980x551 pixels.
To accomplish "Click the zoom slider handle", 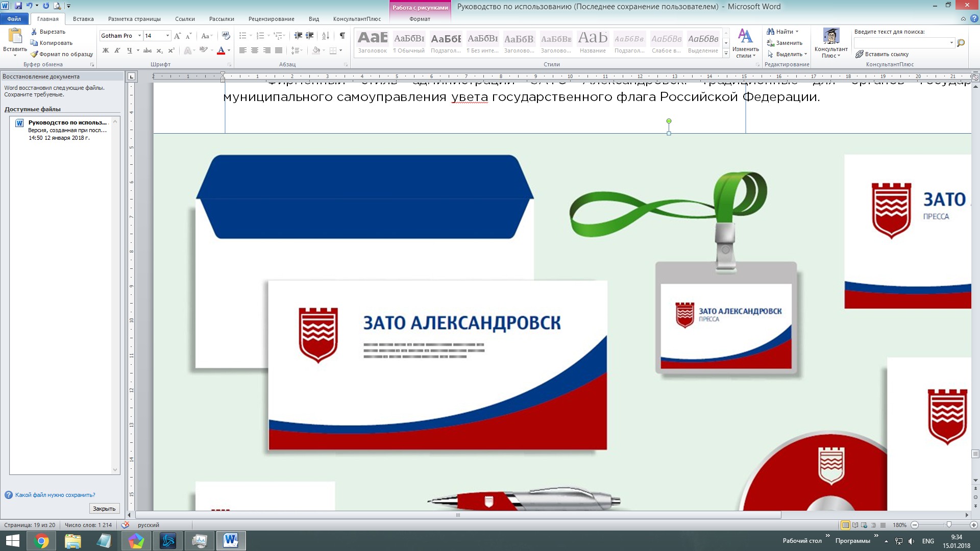I will pyautogui.click(x=949, y=525).
